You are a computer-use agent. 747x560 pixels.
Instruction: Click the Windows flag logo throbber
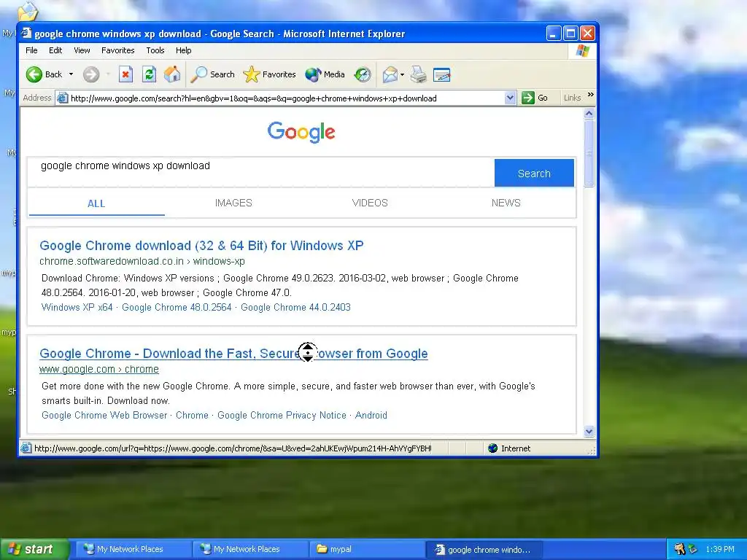pos(582,50)
